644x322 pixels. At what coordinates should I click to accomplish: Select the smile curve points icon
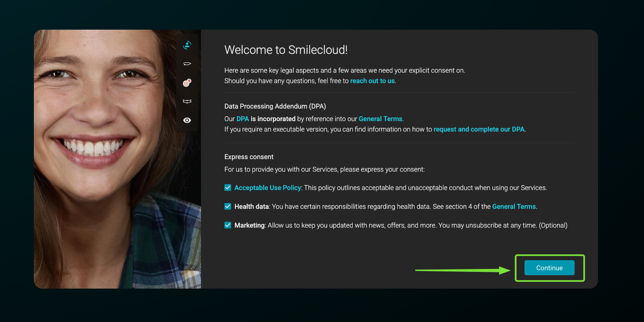(187, 101)
